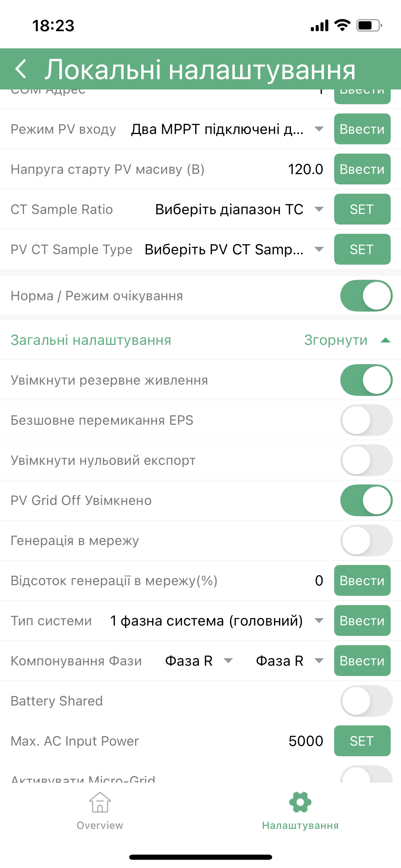Open Режим PV входу dropdown
This screenshot has width=401, height=868.
[226, 129]
